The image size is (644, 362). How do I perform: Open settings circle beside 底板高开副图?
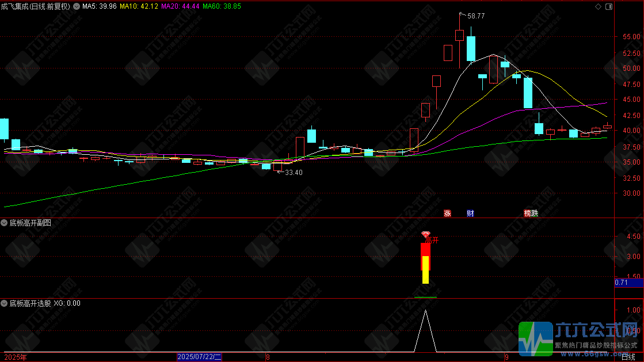[x=4, y=223]
